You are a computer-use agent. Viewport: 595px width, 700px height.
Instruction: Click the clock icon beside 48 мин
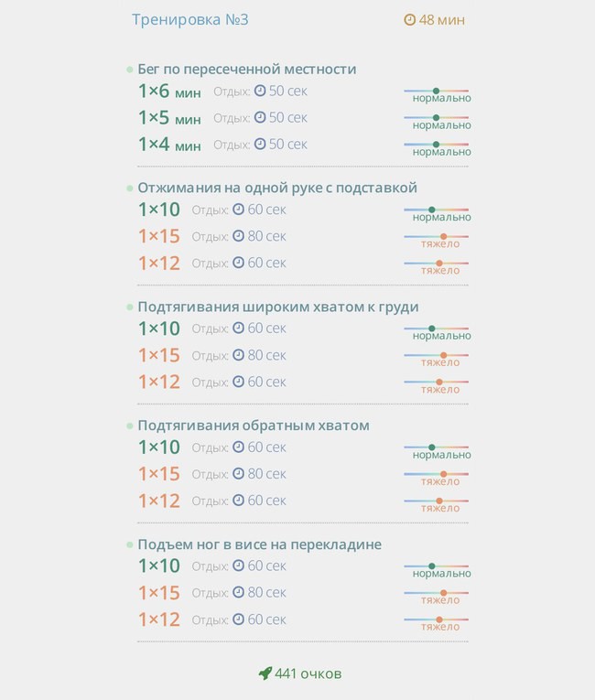point(409,19)
